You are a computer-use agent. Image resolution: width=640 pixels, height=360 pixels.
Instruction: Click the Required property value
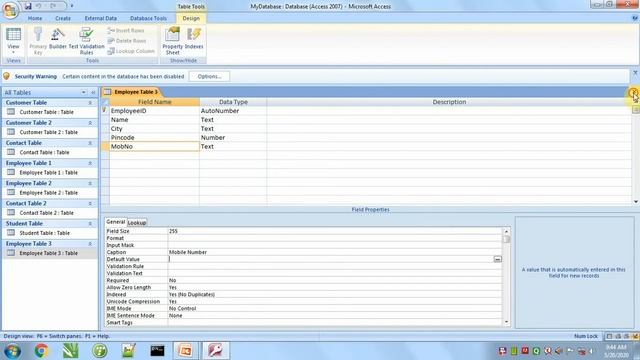pyautogui.click(x=335, y=280)
